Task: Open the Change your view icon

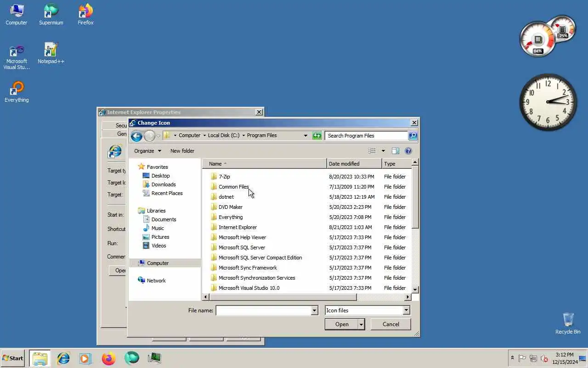Action: click(x=372, y=151)
